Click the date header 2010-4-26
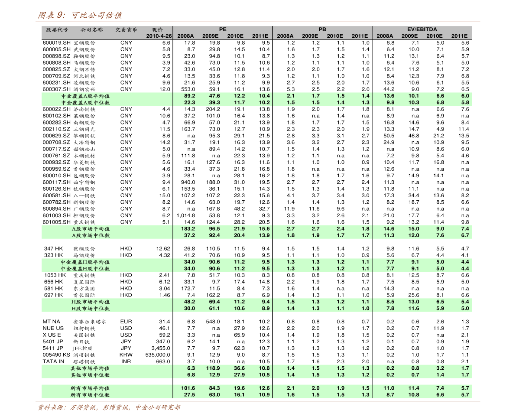 point(159,36)
